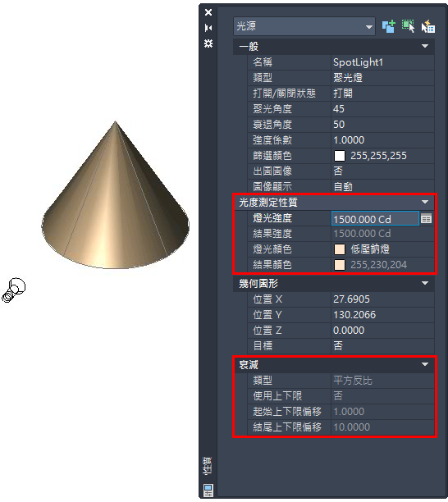Collapse the 幾何圖形 section
Screen dimensions: 448x502
pos(425,283)
